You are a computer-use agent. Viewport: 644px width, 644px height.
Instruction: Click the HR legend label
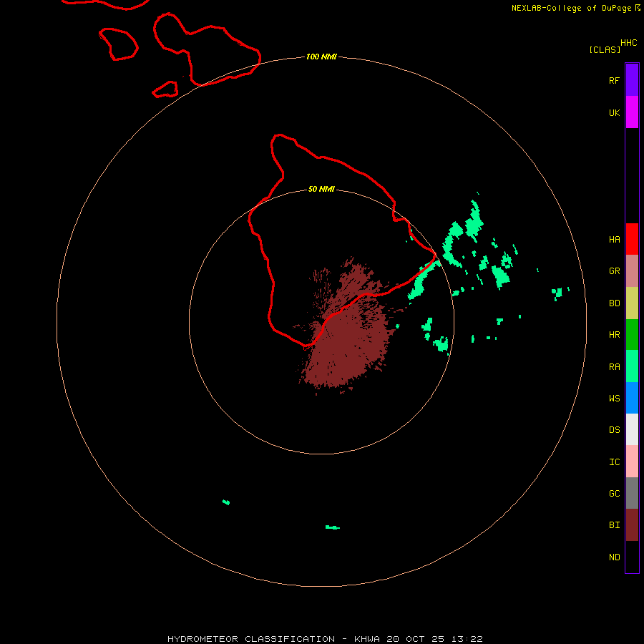coord(614,335)
